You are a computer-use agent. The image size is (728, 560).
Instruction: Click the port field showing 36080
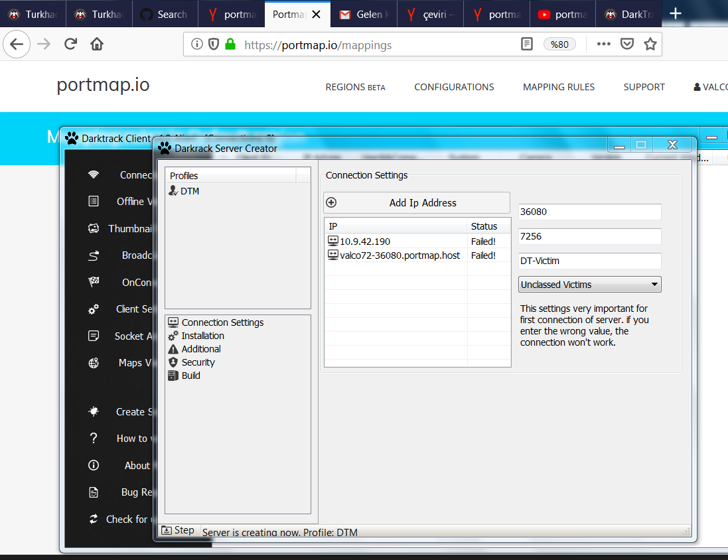pyautogui.click(x=590, y=212)
